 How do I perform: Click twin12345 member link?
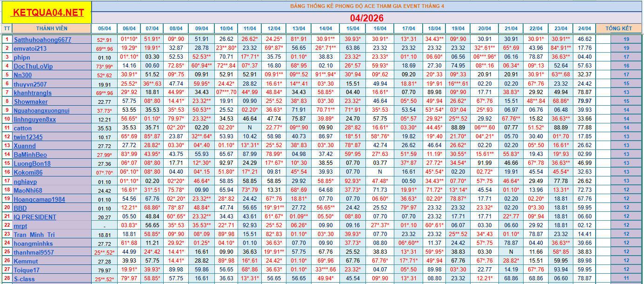point(28,137)
